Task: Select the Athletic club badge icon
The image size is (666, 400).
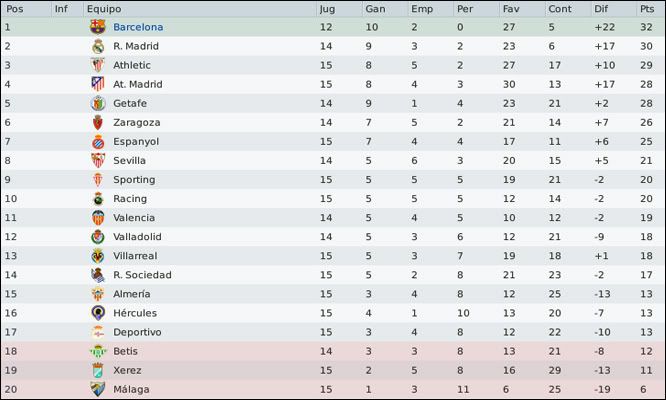Action: coord(98,65)
